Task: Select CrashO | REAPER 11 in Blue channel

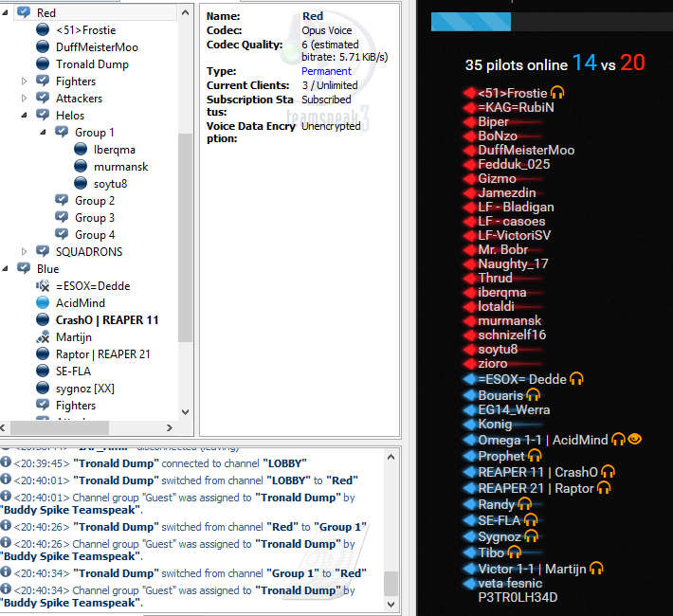Action: pyautogui.click(x=107, y=320)
